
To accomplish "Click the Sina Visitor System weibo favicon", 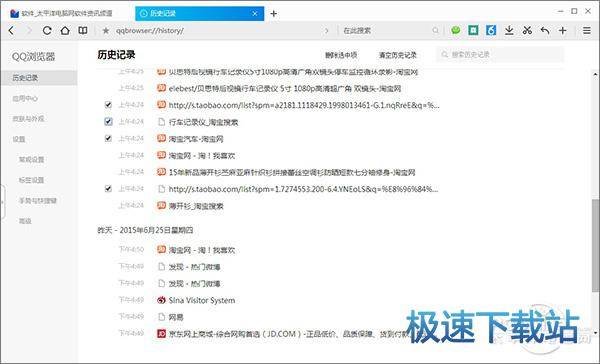I will pyautogui.click(x=161, y=300).
